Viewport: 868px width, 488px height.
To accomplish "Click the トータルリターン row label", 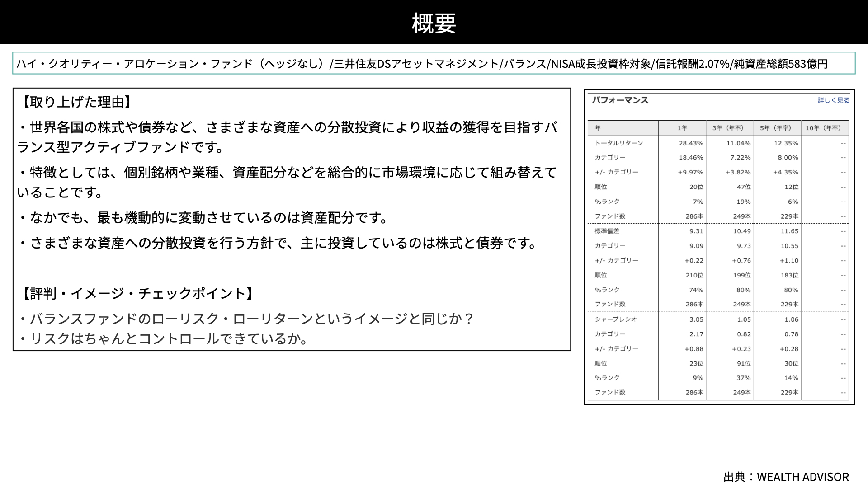I will (618, 143).
